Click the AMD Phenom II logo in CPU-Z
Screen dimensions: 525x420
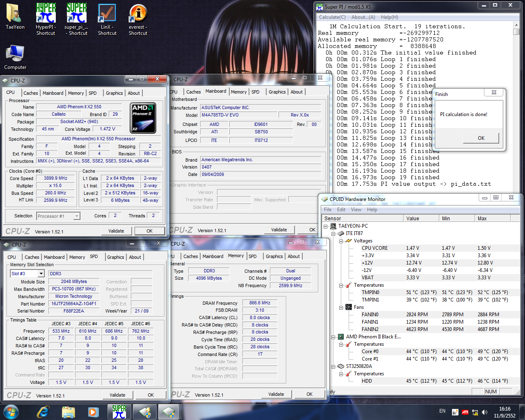point(144,118)
